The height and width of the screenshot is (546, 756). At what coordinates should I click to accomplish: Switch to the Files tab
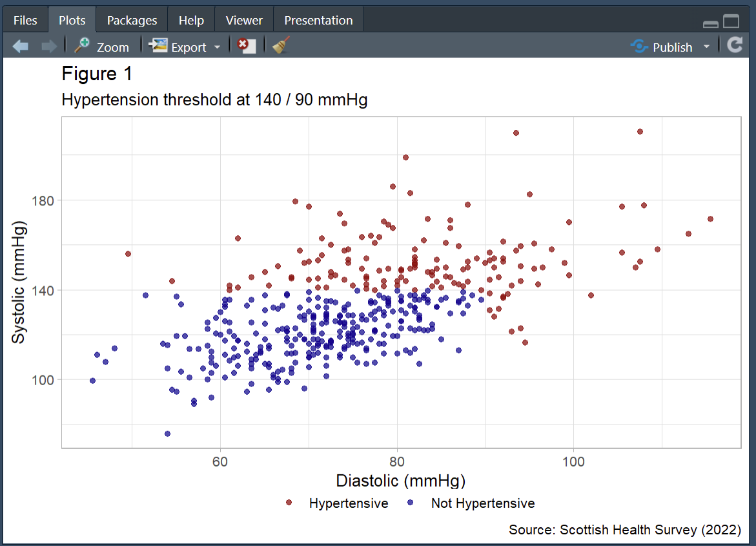[25, 20]
